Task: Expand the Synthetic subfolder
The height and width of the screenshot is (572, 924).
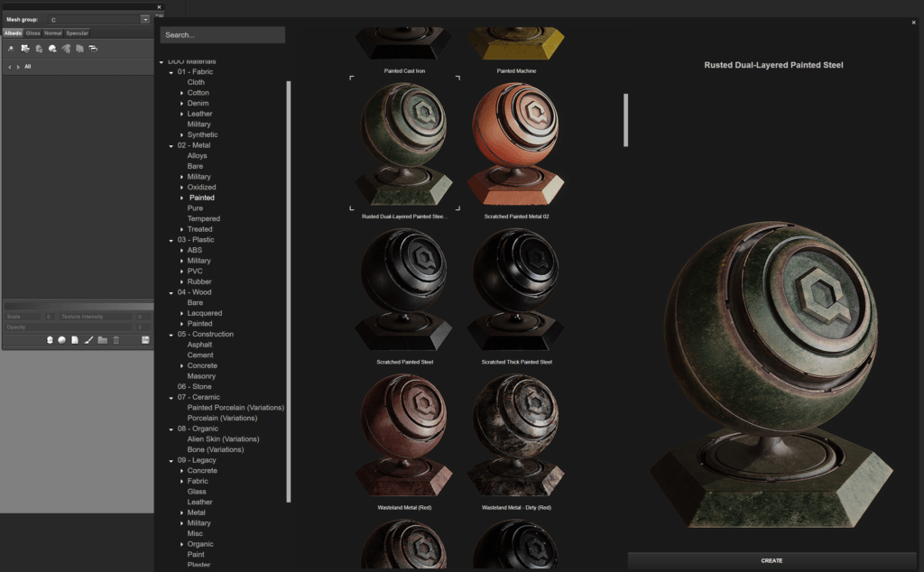Action: tap(181, 135)
